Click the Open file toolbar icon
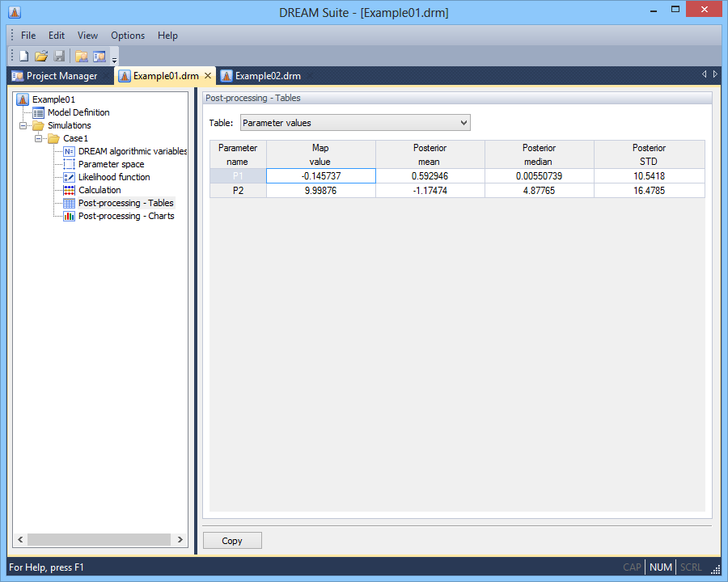 (x=41, y=56)
